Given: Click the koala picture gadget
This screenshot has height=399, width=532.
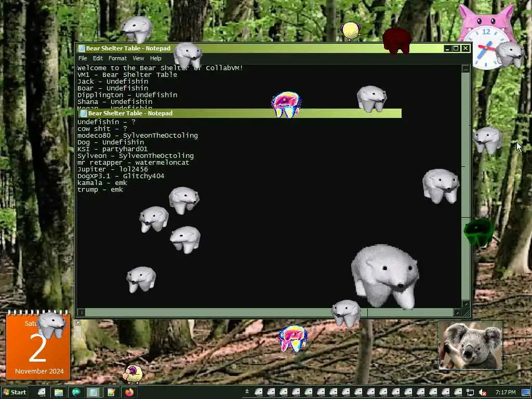Looking at the screenshot, I should click(470, 345).
